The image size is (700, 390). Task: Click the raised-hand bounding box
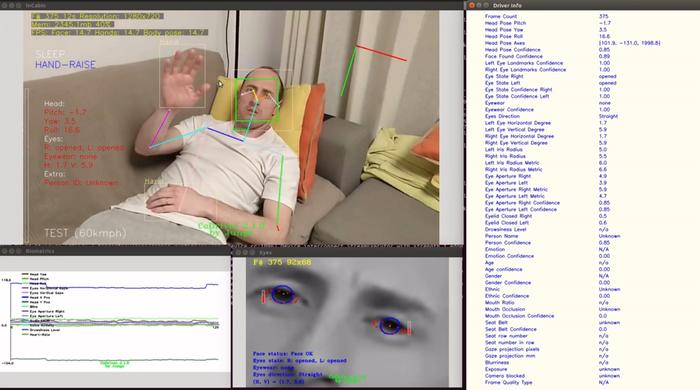[x=182, y=75]
